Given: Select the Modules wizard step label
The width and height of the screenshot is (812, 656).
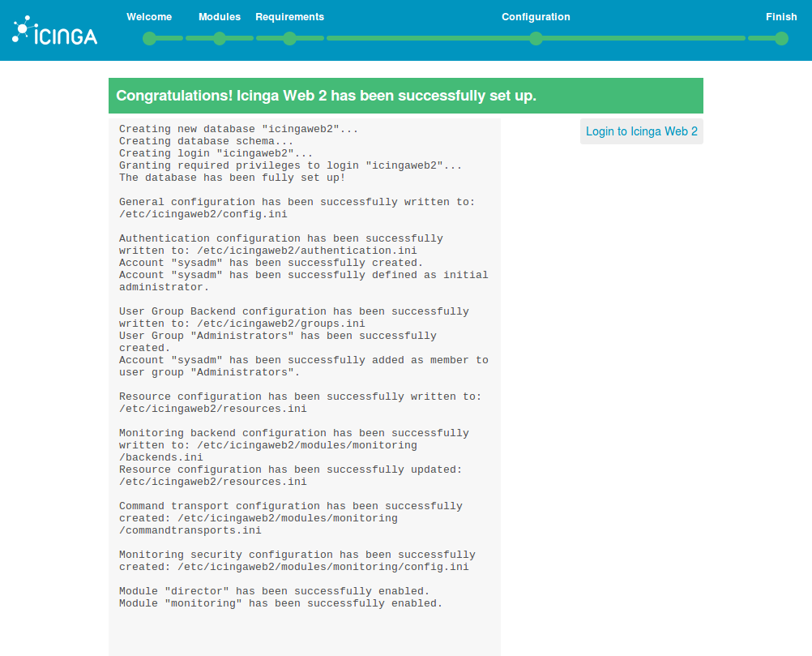Looking at the screenshot, I should 220,16.
